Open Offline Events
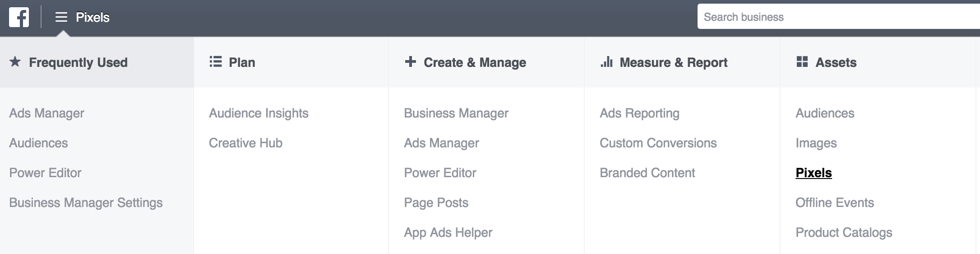The height and width of the screenshot is (254, 980). (x=835, y=202)
